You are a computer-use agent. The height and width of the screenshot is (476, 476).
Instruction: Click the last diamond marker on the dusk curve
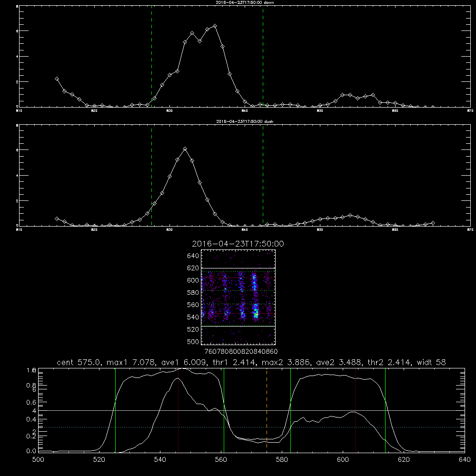433,223
